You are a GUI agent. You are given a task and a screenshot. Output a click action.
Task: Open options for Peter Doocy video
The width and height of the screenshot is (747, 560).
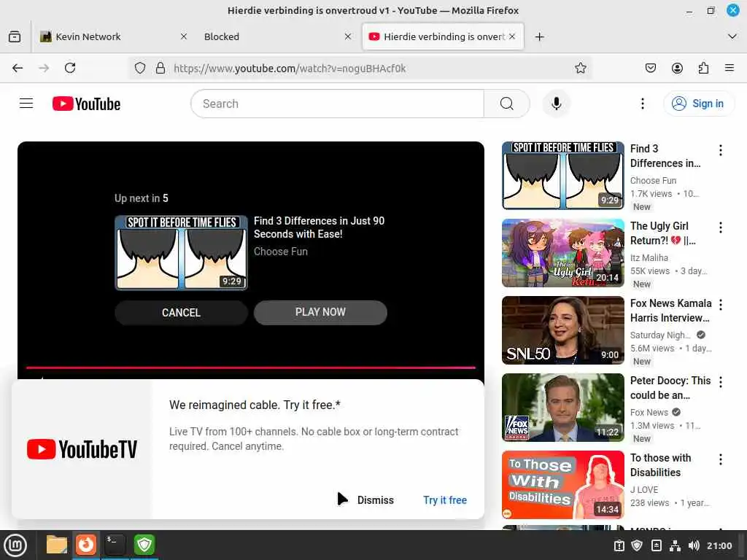click(720, 382)
